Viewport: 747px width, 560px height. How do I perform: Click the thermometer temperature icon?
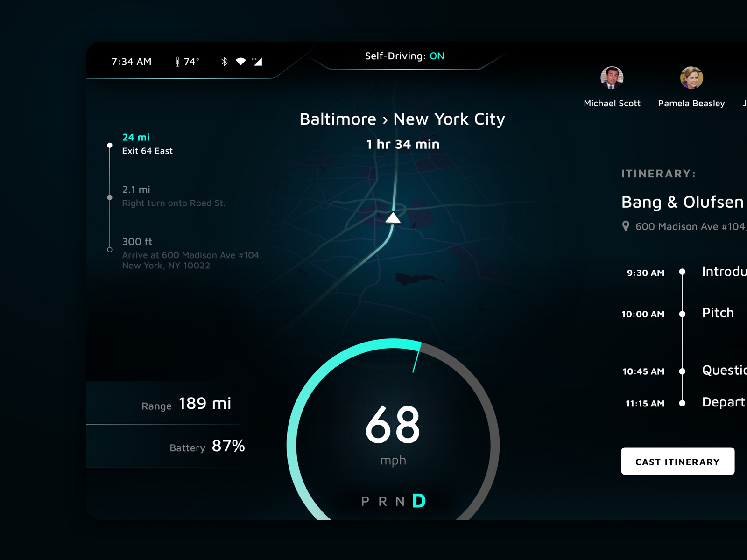[x=178, y=61]
